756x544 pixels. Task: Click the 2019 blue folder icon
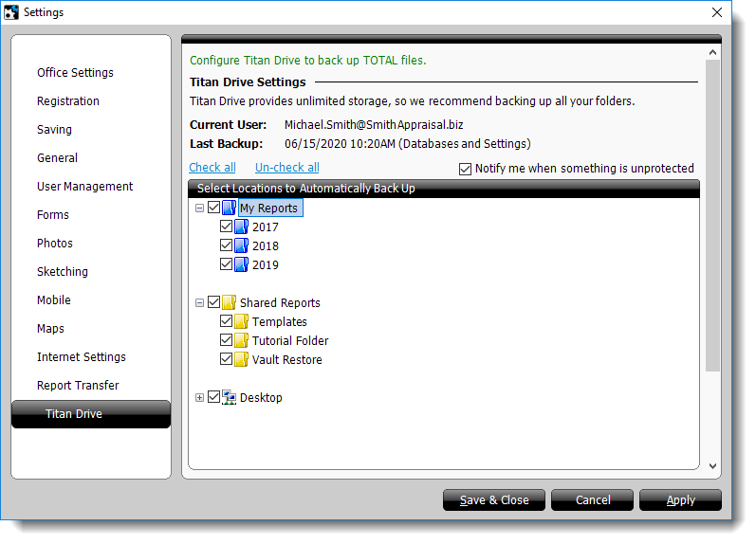pyautogui.click(x=241, y=265)
